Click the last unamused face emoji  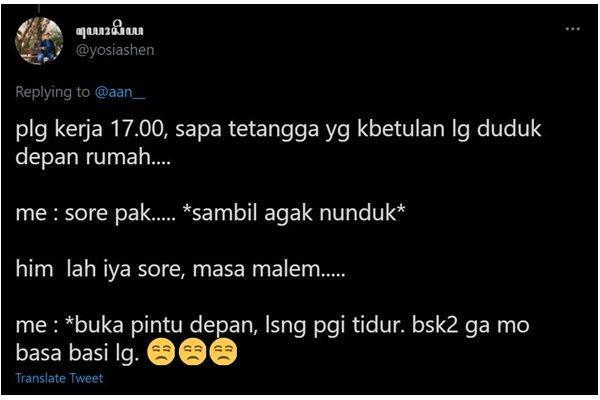223,352
